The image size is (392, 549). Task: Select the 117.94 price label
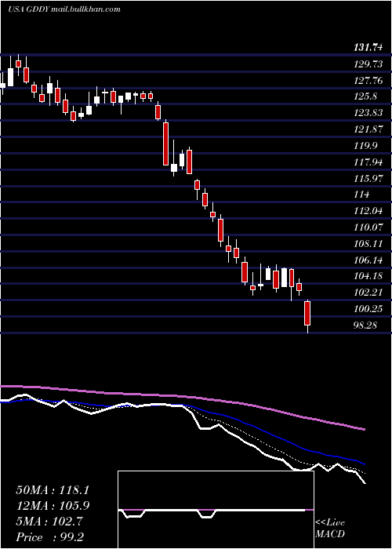tap(368, 162)
